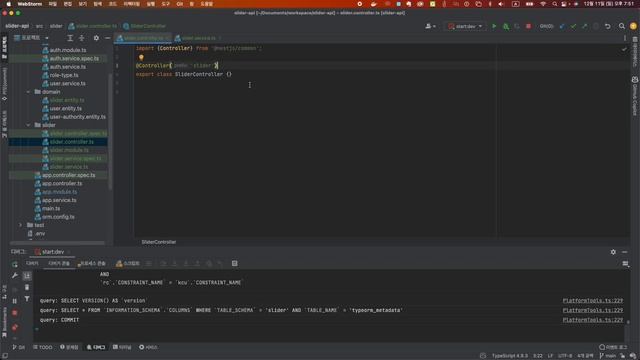This screenshot has height=360, width=640.
Task: Open app.service.ts file
Action: tap(55, 200)
